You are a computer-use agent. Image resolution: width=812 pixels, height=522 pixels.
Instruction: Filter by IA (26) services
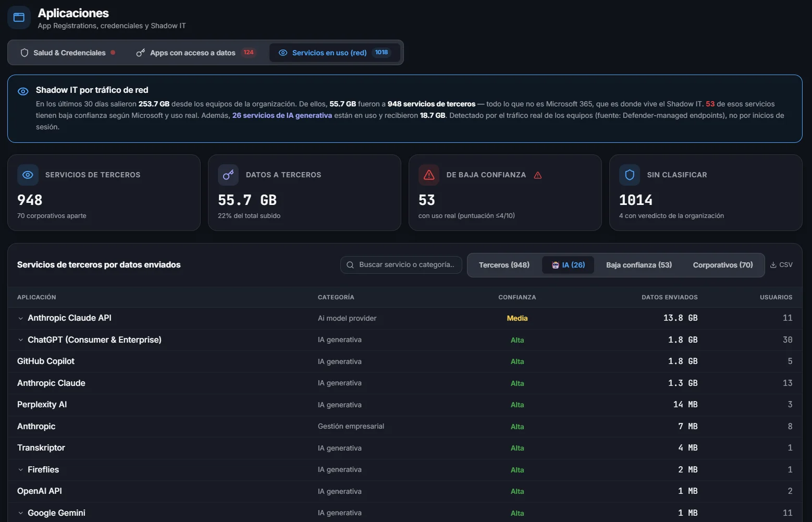pyautogui.click(x=568, y=265)
